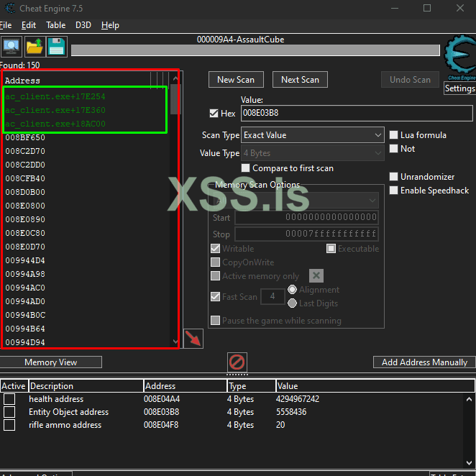
Task: Click the Next Scan button
Action: tap(300, 80)
